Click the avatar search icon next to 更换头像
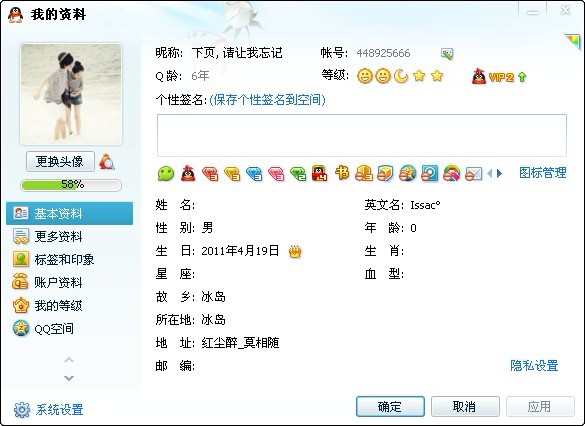This screenshot has height=426, width=585. tap(107, 162)
